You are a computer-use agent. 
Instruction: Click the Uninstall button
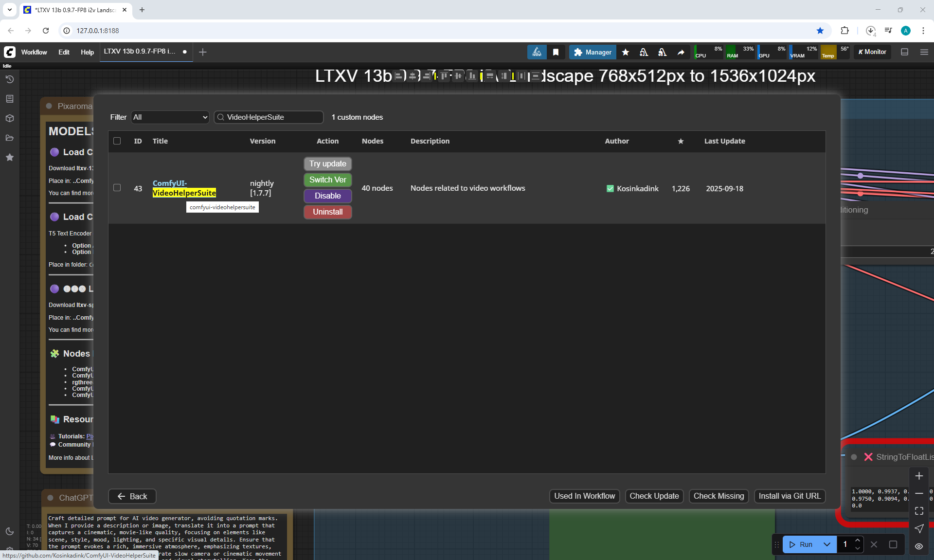click(x=327, y=212)
